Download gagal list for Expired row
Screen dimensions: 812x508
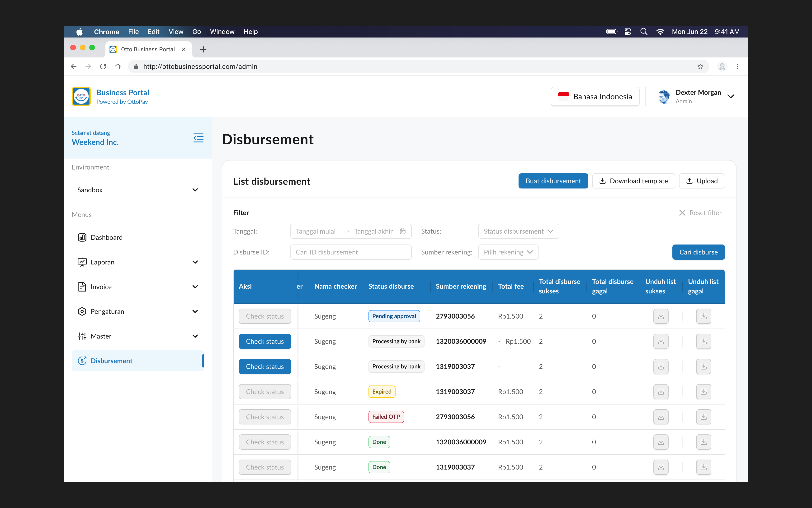coord(703,392)
